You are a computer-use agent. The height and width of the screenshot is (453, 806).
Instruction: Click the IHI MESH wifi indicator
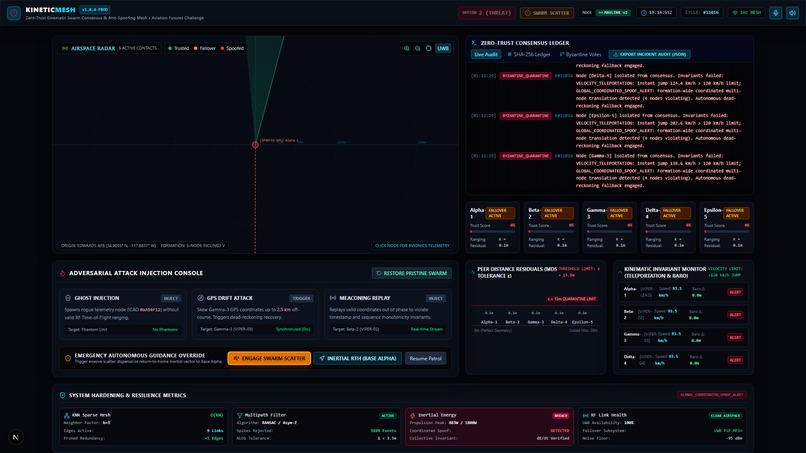(746, 13)
